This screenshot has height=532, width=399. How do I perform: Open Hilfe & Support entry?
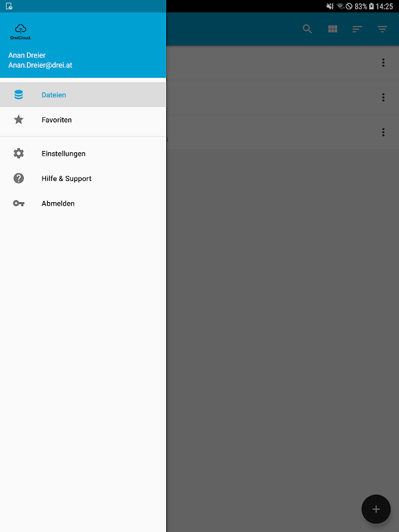point(82,178)
